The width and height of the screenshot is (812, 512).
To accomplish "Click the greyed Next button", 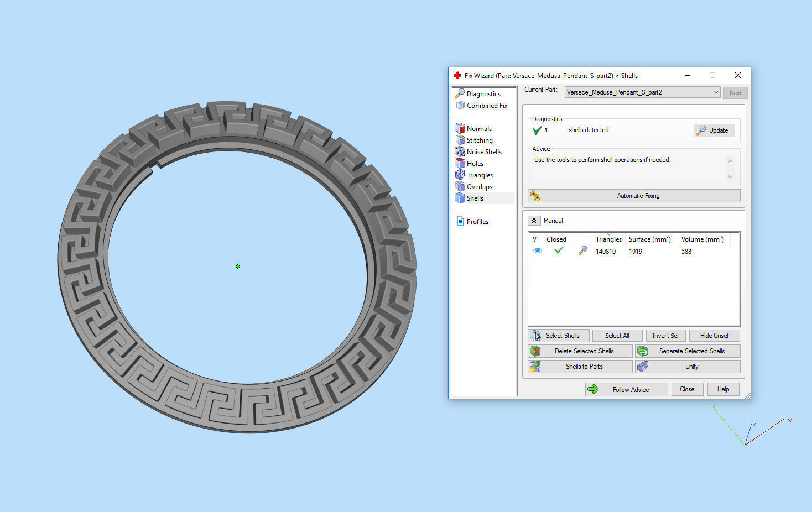I will tap(735, 93).
